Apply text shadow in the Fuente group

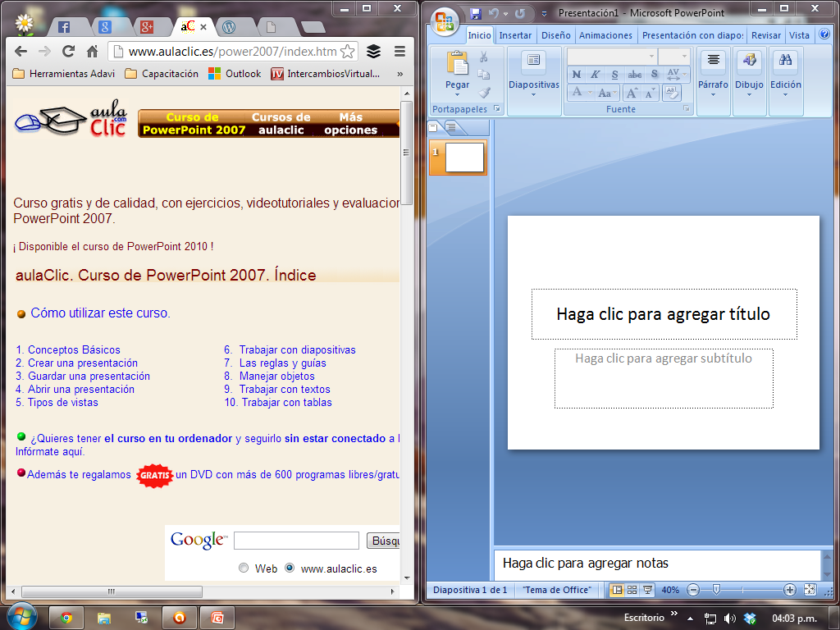[654, 75]
